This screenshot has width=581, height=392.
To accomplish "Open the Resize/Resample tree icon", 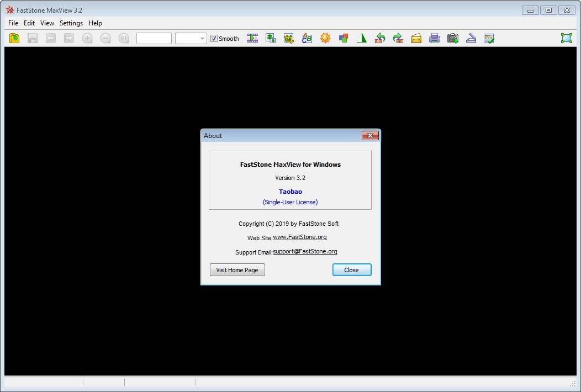I will [271, 38].
